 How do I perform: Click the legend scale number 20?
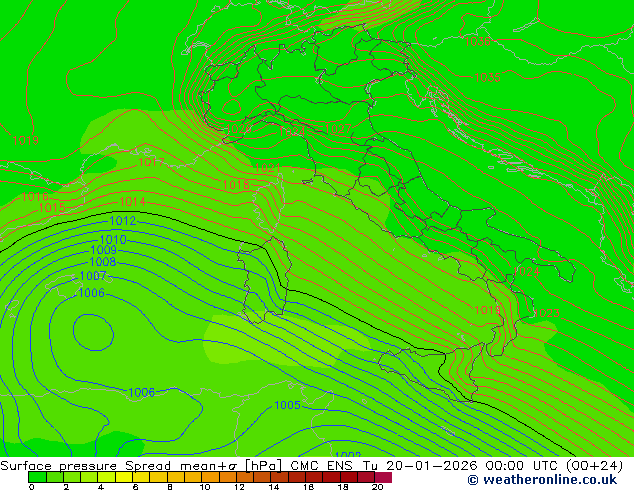pos(377,487)
